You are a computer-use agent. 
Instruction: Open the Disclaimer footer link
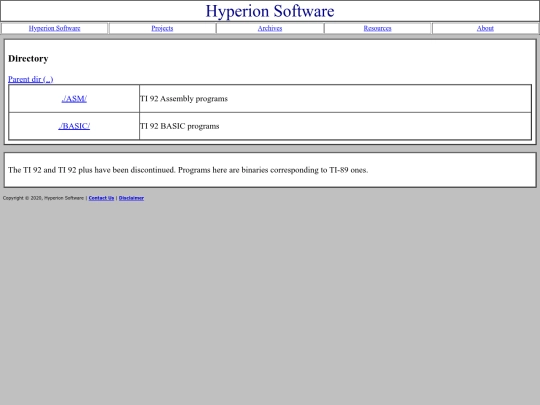pyautogui.click(x=131, y=198)
